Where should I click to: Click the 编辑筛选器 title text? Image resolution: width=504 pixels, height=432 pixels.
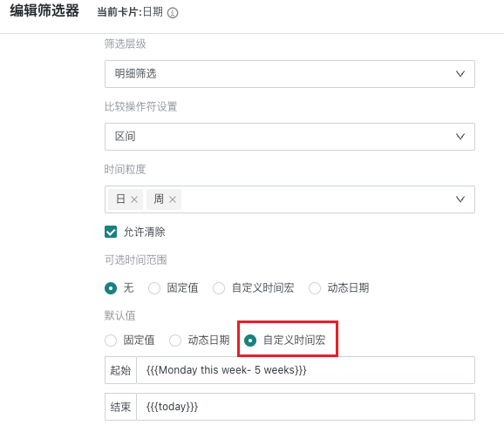click(x=44, y=11)
